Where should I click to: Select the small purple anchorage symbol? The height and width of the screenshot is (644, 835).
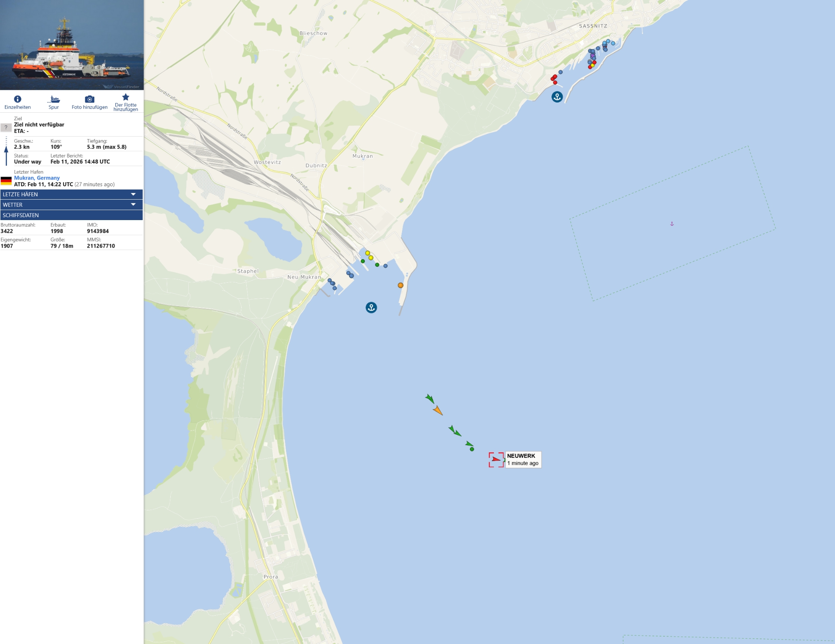(x=672, y=224)
